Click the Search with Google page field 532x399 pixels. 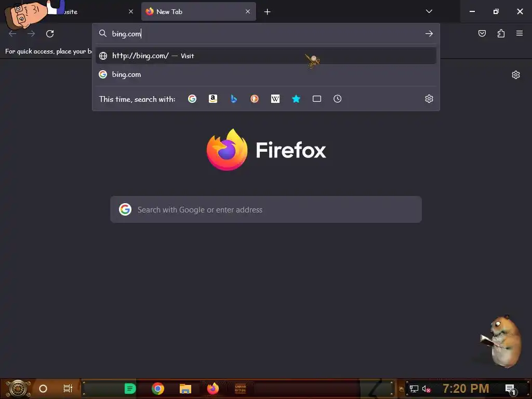tap(266, 209)
